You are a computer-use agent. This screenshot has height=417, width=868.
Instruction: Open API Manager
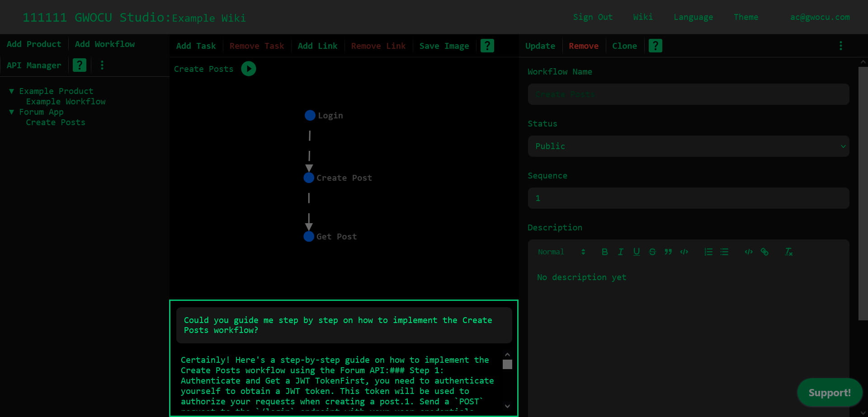click(34, 65)
